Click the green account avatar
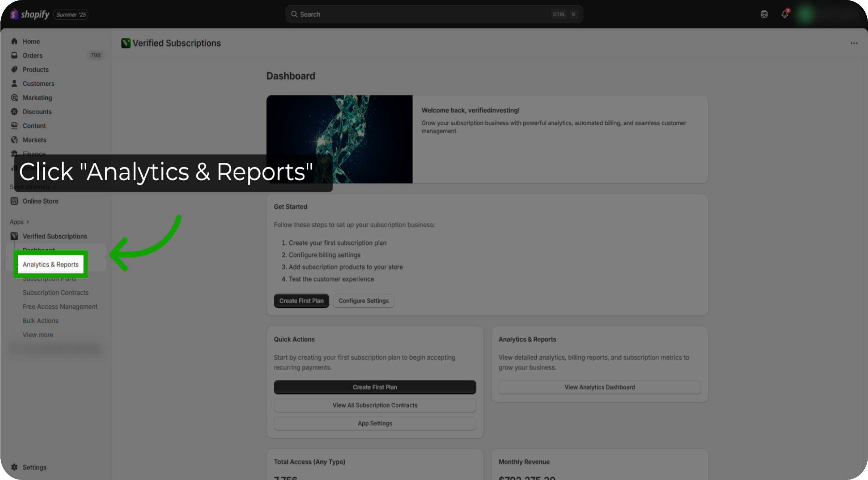Image resolution: width=868 pixels, height=480 pixels. click(805, 14)
